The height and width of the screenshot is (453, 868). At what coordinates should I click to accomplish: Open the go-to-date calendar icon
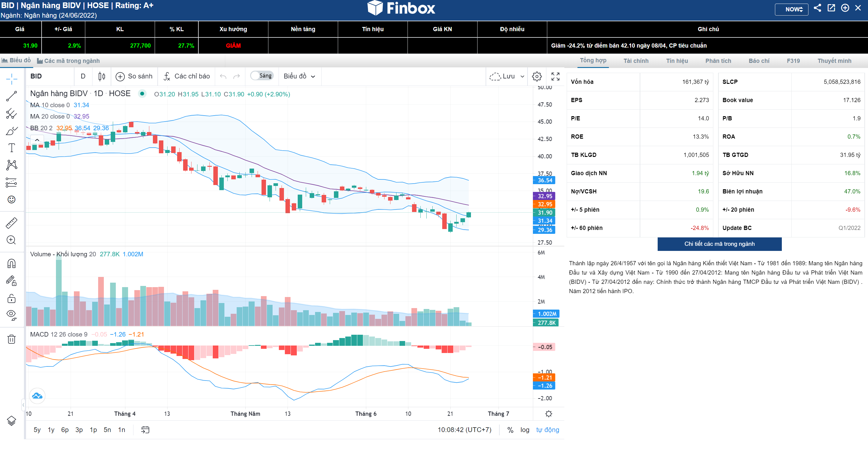click(x=145, y=430)
